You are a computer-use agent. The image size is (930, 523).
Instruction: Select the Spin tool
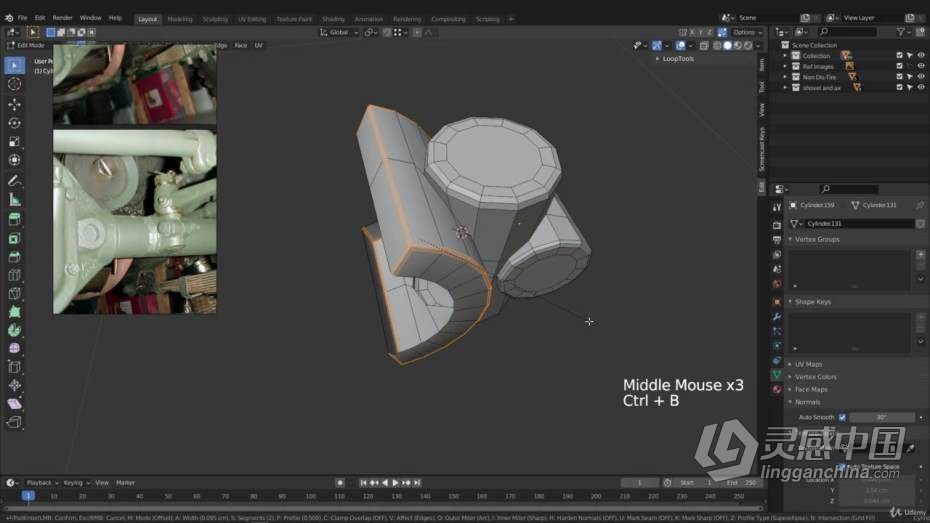point(14,330)
